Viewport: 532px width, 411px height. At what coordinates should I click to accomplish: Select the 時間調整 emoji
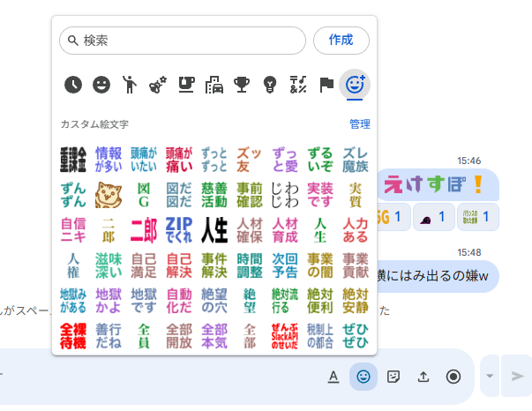pyautogui.click(x=250, y=265)
